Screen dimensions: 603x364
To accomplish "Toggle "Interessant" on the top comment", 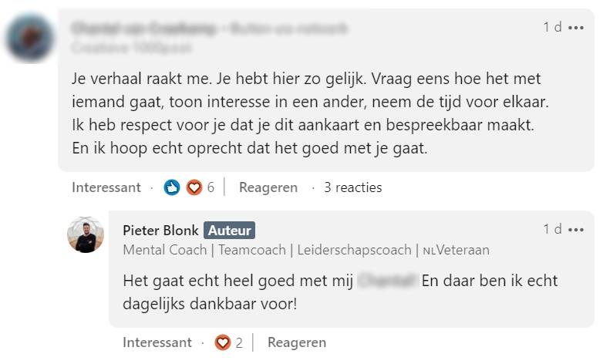I will (x=106, y=187).
